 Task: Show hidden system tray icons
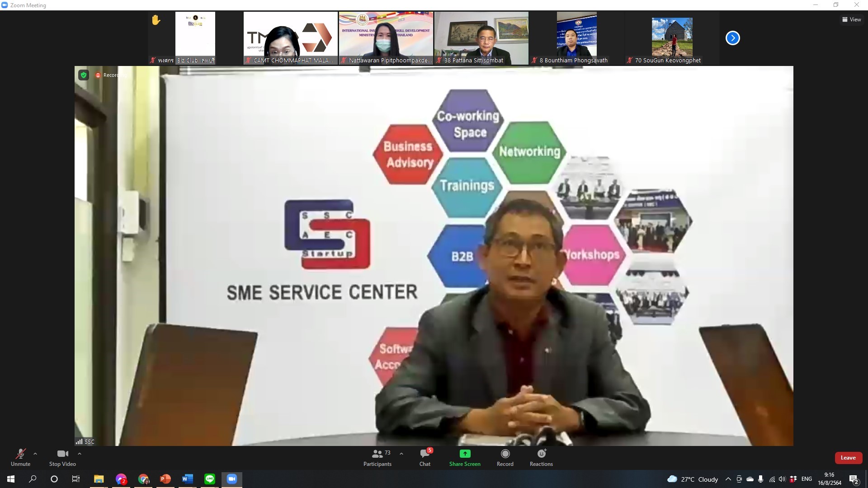click(728, 479)
